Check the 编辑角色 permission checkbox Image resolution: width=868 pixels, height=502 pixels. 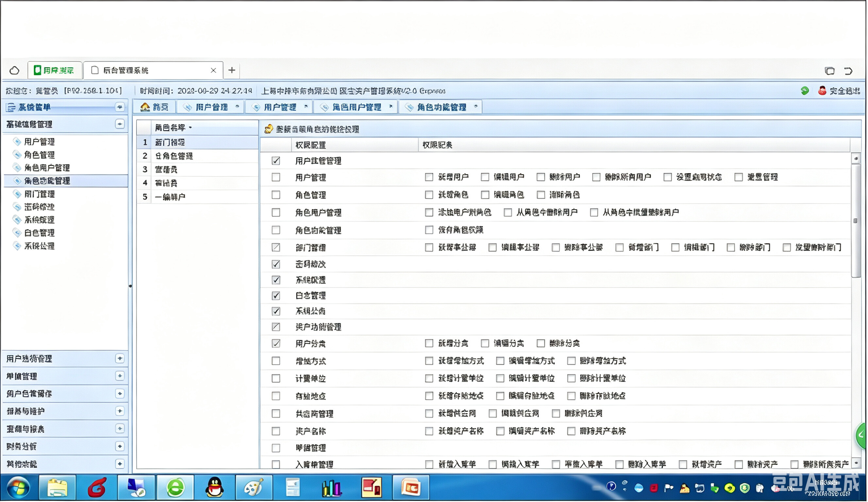(x=485, y=195)
